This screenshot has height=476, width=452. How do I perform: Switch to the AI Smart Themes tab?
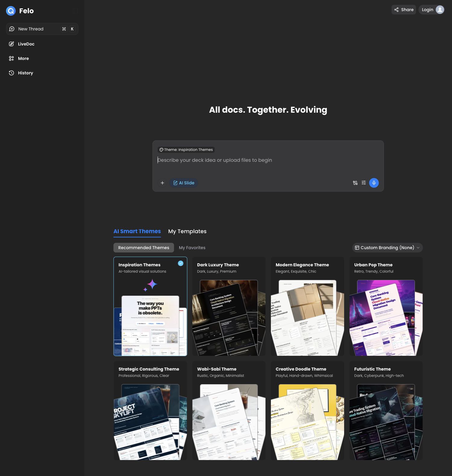click(137, 231)
